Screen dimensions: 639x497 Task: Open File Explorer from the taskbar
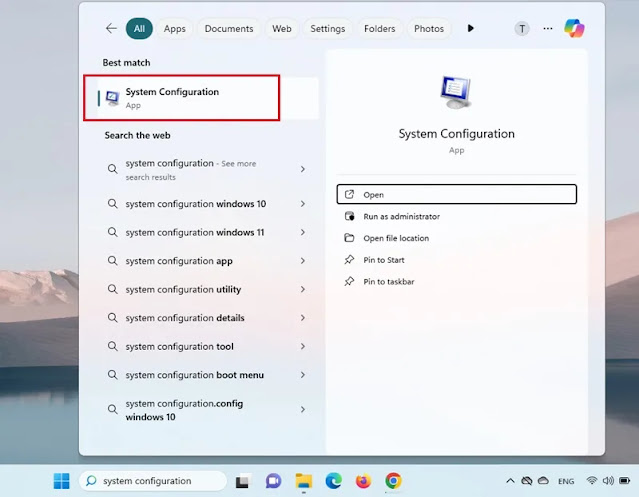[304, 481]
